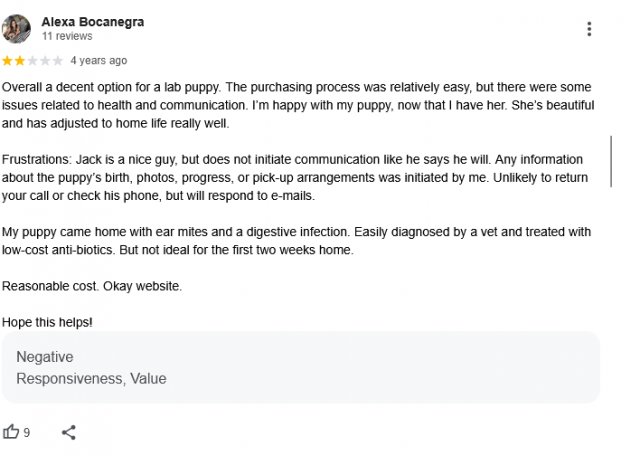Image resolution: width=640 pixels, height=456 pixels.
Task: Select the 'Responsiveness, Value' attributes text
Action: pyautogui.click(x=91, y=378)
